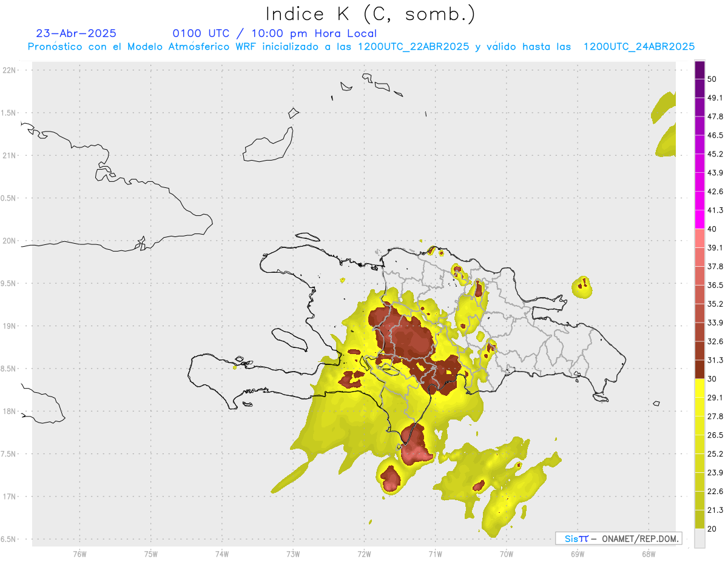Click the latitude label '17N'
The image size is (728, 562).
coord(8,497)
